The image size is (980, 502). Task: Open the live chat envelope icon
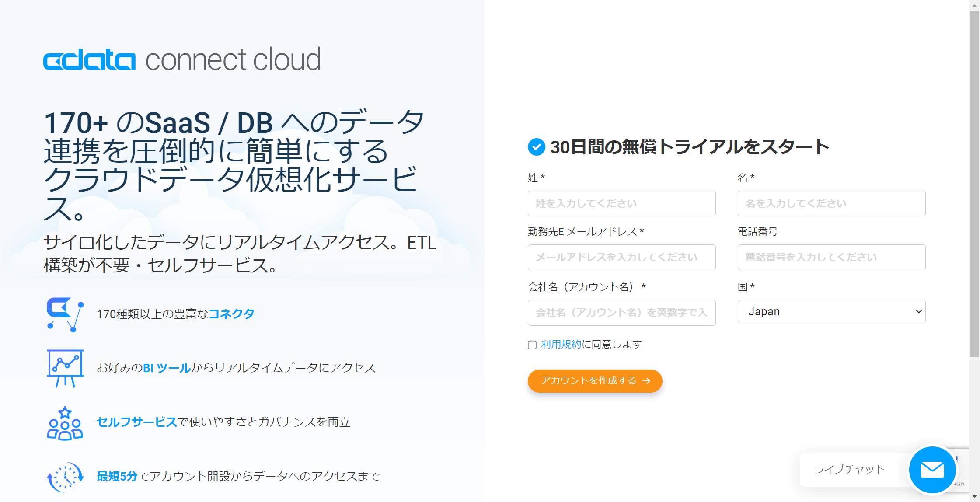click(932, 470)
